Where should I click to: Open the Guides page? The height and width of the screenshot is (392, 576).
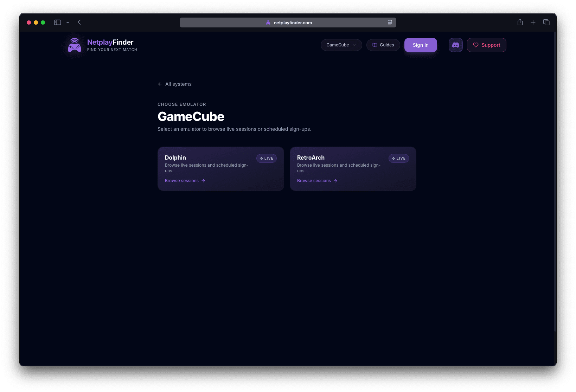point(383,45)
